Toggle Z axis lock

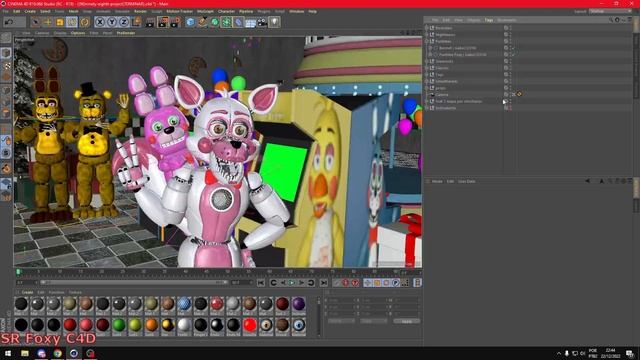(x=124, y=22)
